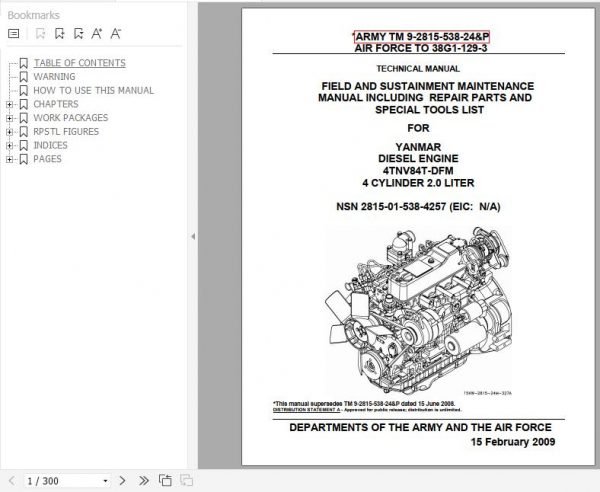Decrease bookmark text size

coord(116,34)
